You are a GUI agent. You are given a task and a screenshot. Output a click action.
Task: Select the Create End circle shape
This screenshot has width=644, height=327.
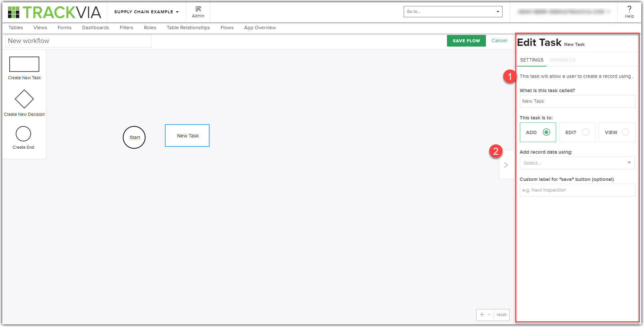click(x=23, y=134)
